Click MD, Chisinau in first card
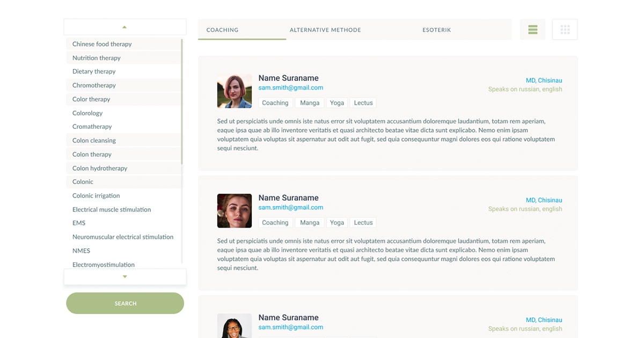 pos(544,80)
